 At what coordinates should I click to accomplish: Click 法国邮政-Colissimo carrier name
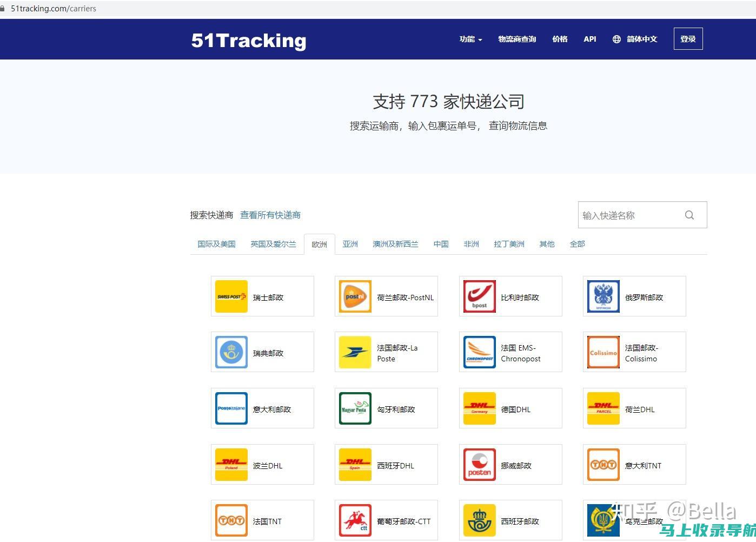pos(642,353)
